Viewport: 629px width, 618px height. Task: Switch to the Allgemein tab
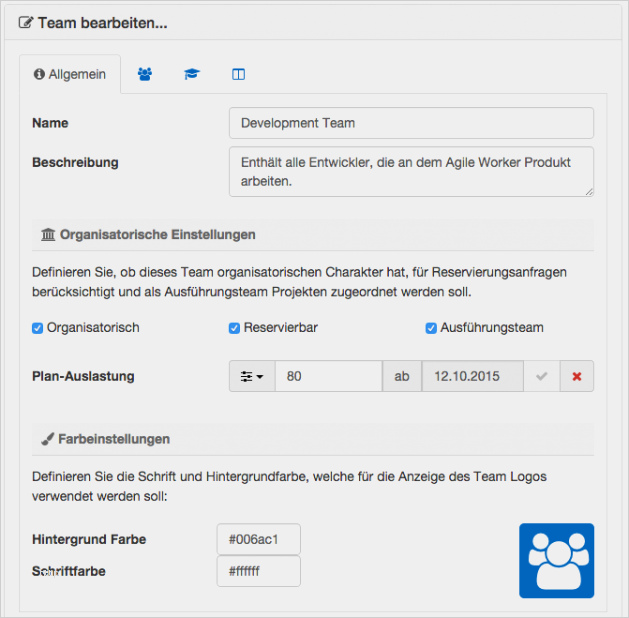tap(70, 74)
